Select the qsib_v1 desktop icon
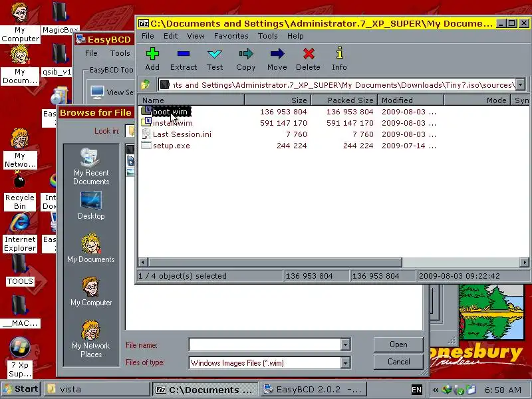 (x=57, y=61)
